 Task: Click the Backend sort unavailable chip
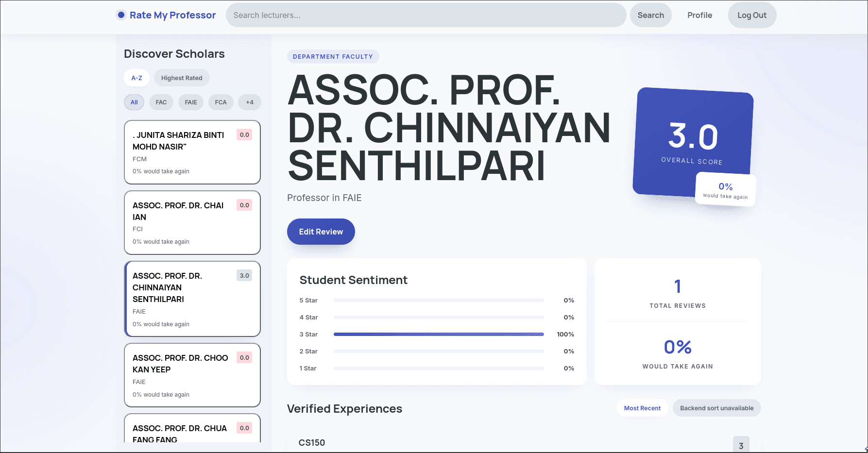[716, 408]
